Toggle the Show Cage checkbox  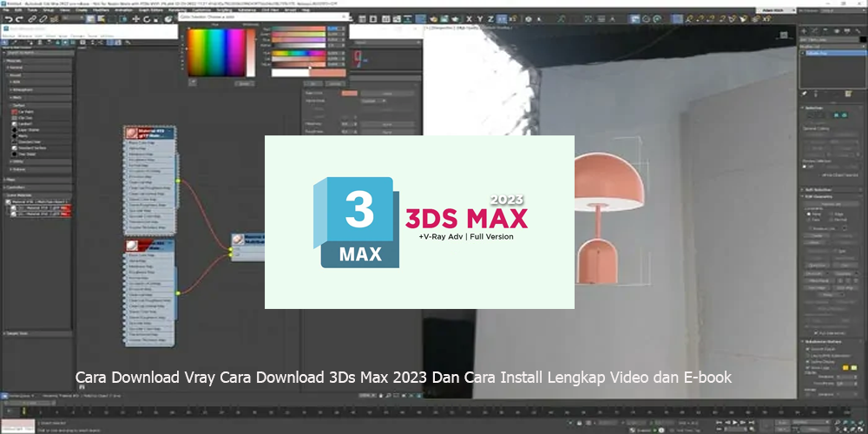(807, 367)
